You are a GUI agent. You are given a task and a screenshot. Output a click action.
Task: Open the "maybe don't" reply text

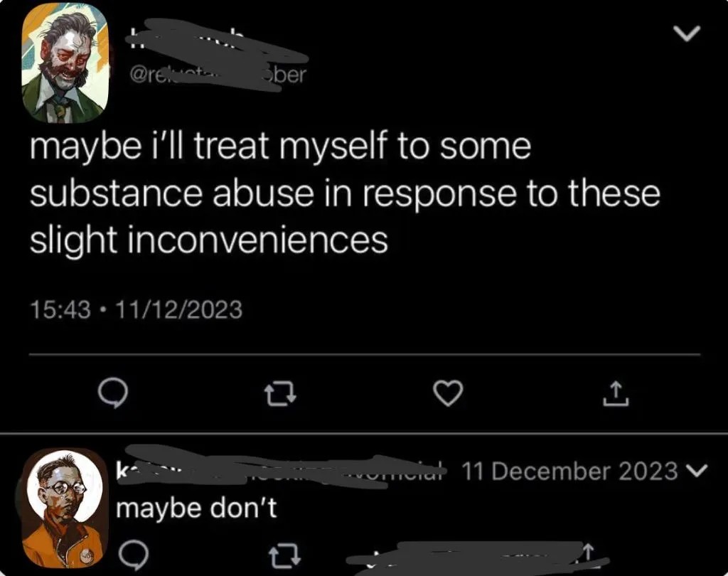click(196, 508)
